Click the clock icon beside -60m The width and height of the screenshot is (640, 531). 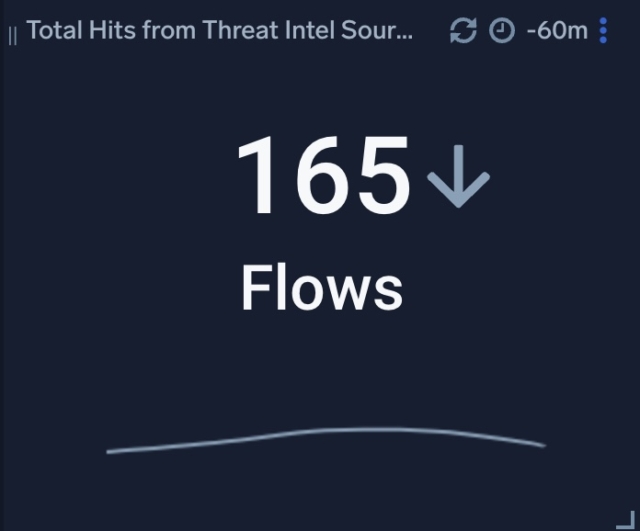click(x=502, y=31)
